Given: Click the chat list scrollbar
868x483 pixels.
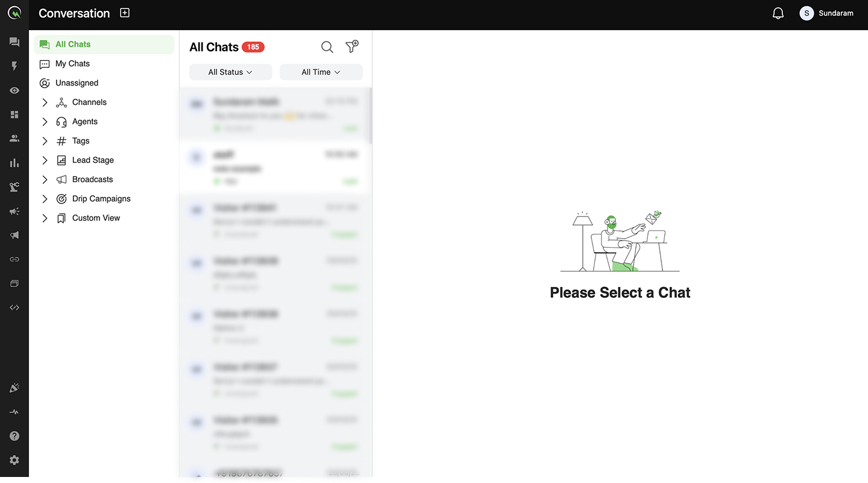Looking at the screenshot, I should pos(371,116).
